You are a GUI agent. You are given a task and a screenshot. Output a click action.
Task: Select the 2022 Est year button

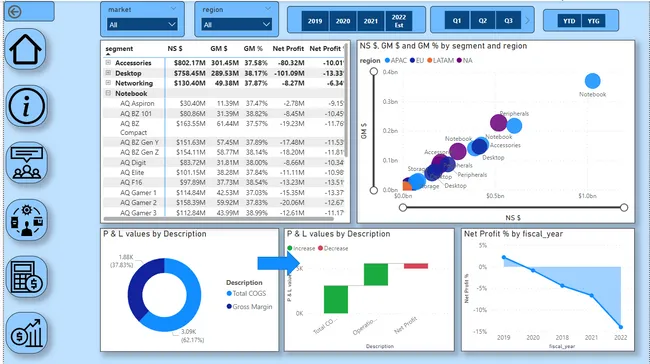(399, 21)
